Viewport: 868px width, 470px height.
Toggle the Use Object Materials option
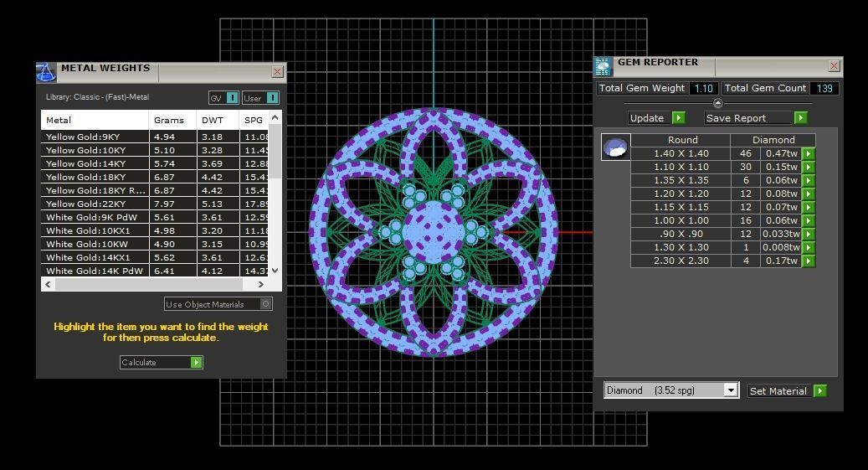point(265,304)
